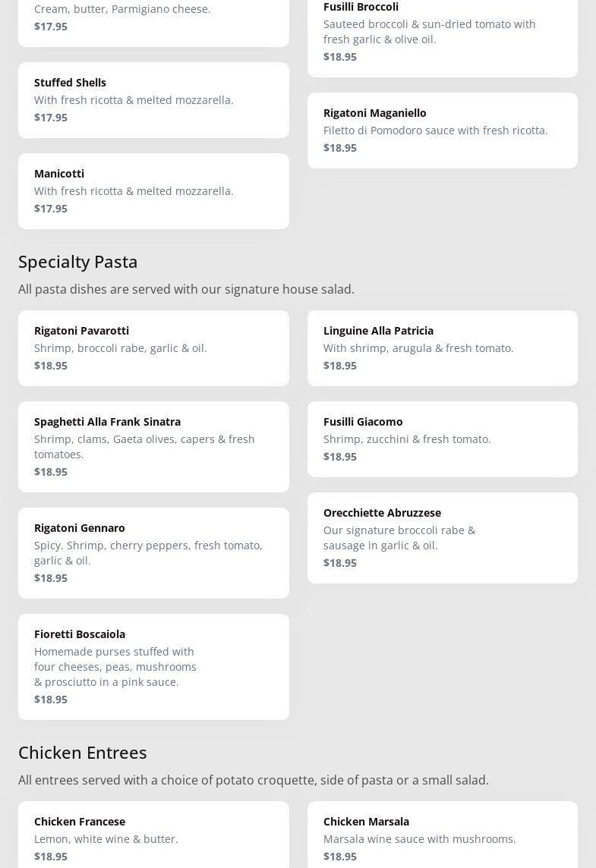This screenshot has width=596, height=868.
Task: Click the Specialty Pasta section heading
Action: click(78, 262)
